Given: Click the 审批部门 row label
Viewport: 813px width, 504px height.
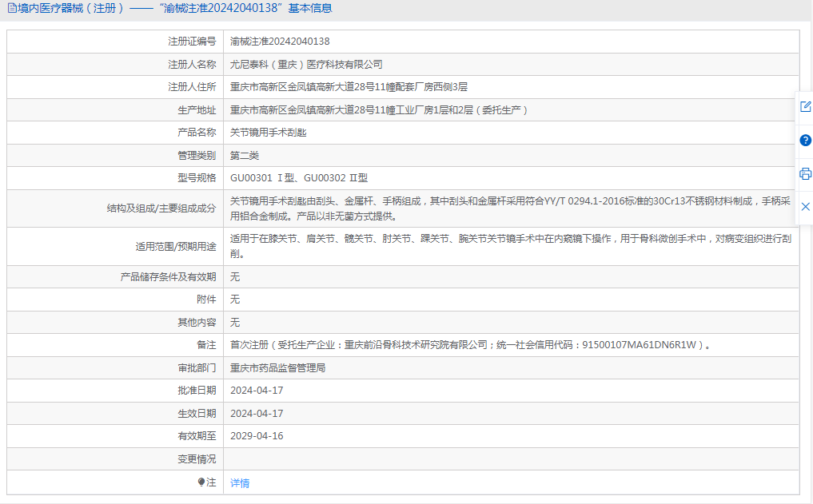Looking at the screenshot, I should pos(197,367).
